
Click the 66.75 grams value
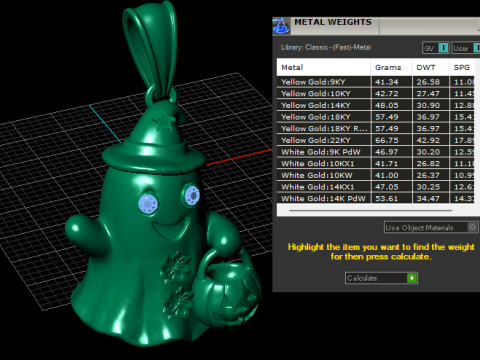click(386, 140)
